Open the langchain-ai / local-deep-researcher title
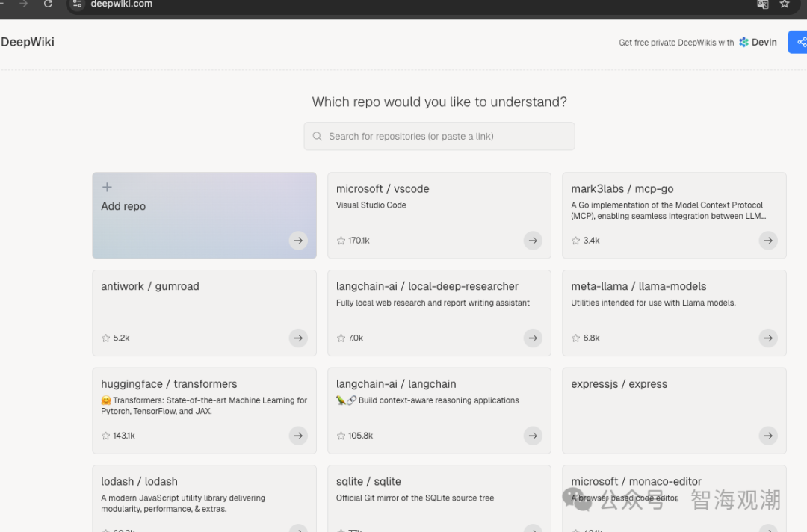Screen dimensions: 807x532 427,287
